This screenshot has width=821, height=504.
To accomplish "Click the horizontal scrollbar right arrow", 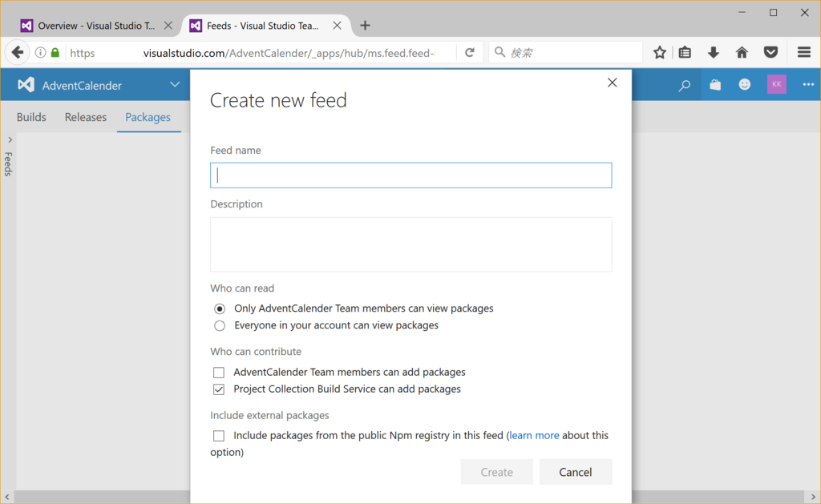I will tap(813, 497).
